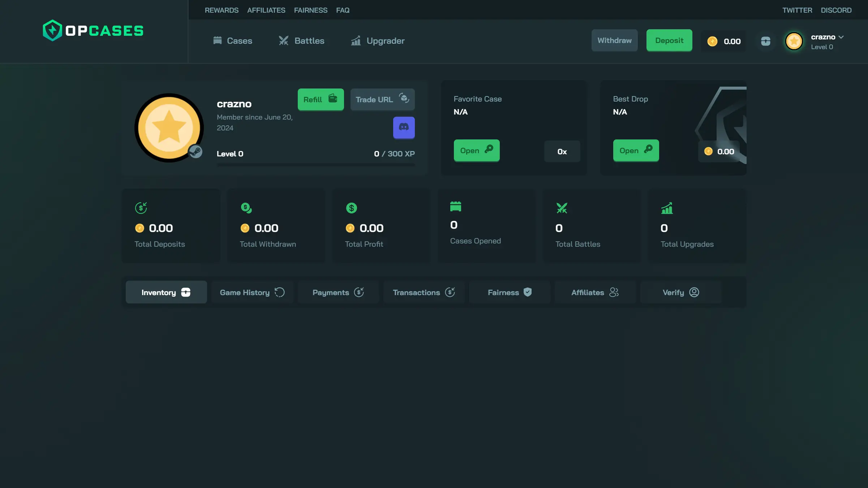Viewport: 868px width, 488px height.
Task: Open the Fairness tab
Action: (x=510, y=292)
